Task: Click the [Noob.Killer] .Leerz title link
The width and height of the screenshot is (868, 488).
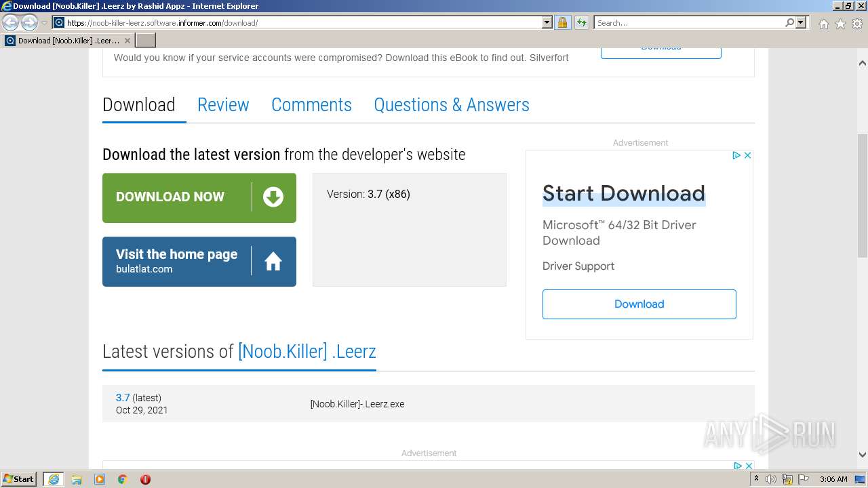Action: 307,352
